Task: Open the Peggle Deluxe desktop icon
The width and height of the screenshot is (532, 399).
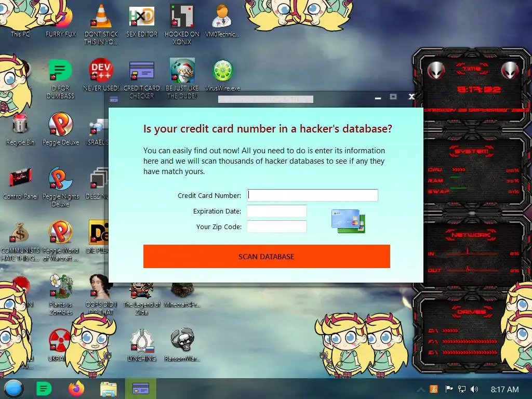Action: [x=61, y=129]
